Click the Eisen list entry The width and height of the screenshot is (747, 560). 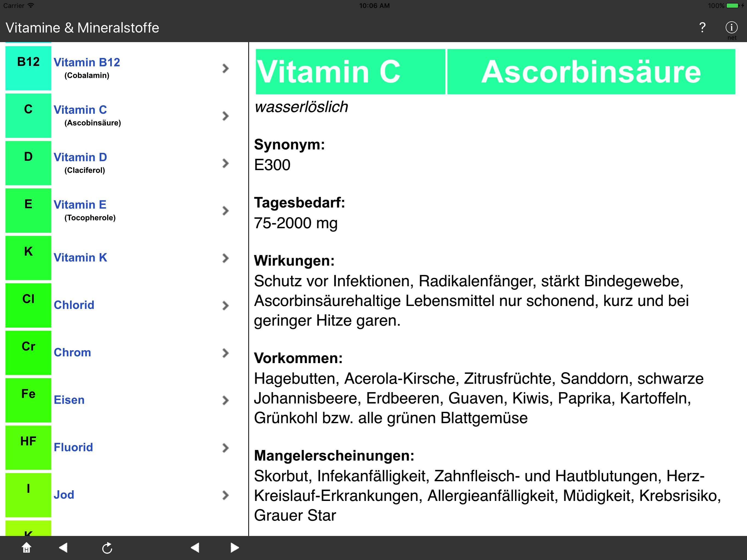click(69, 400)
